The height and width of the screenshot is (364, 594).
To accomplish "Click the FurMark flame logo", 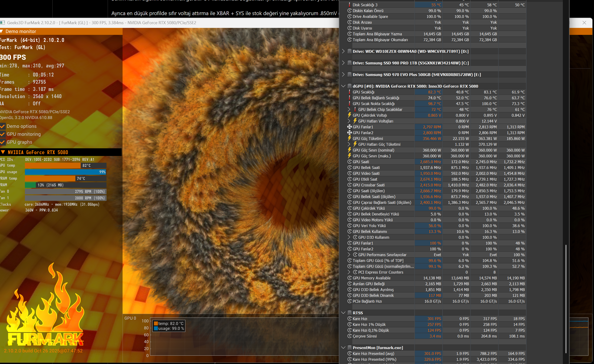I will [45, 305].
